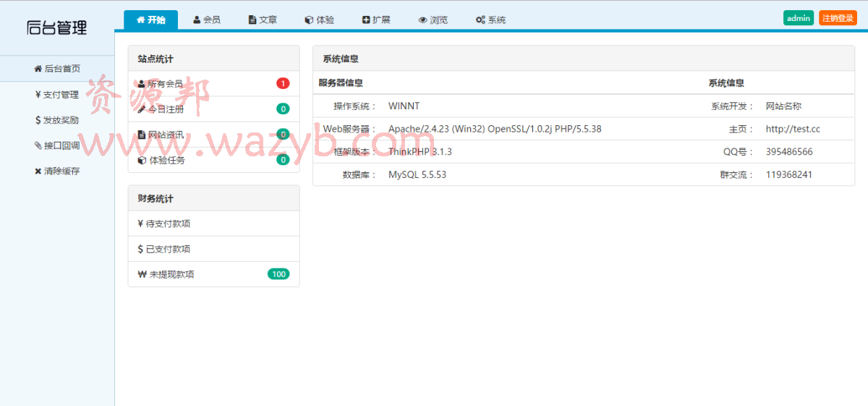Viewport: 868px width, 406px height.
Task: Switch to the 浏览 browse tab
Action: click(x=433, y=20)
